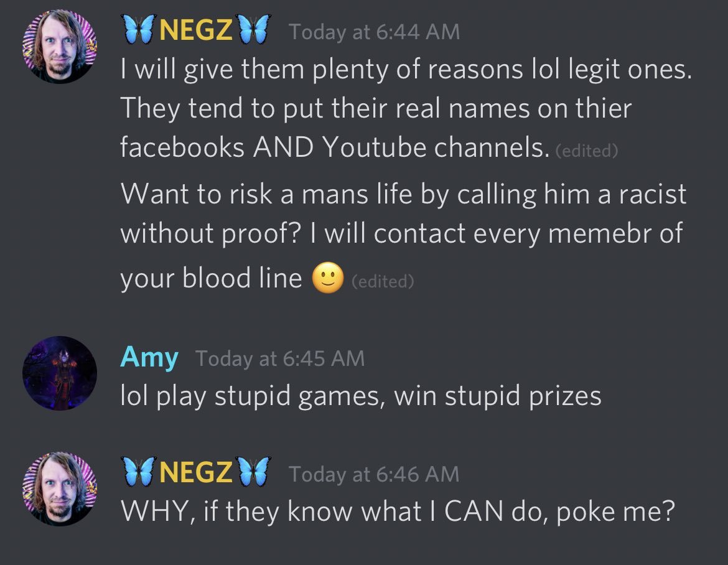Click butterfly emoji preceding NEGZ in 6:44 message

(138, 29)
